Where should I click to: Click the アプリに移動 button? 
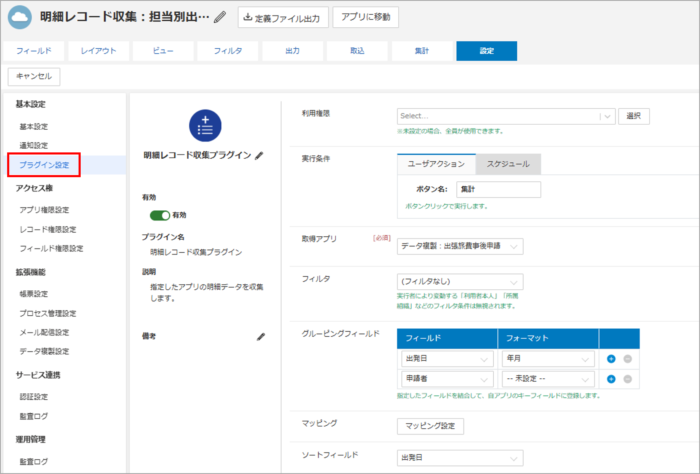click(x=366, y=17)
